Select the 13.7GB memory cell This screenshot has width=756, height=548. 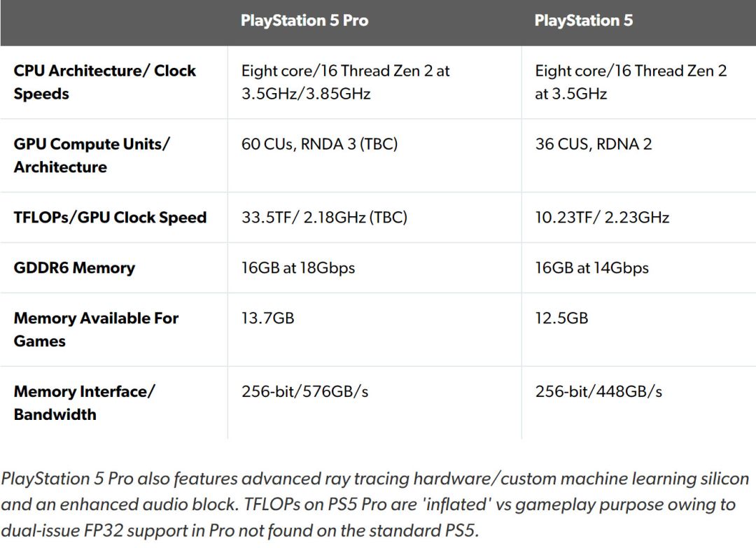(x=267, y=318)
